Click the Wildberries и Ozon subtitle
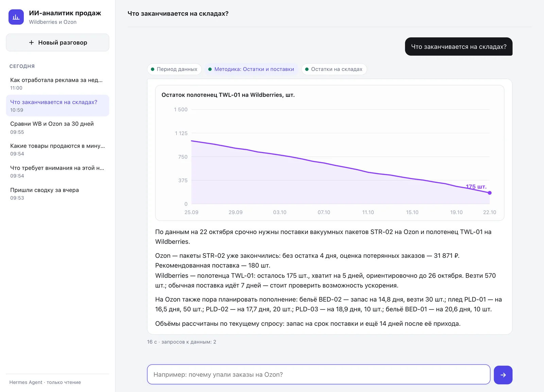Screen dimensions: 544x392 point(53,22)
